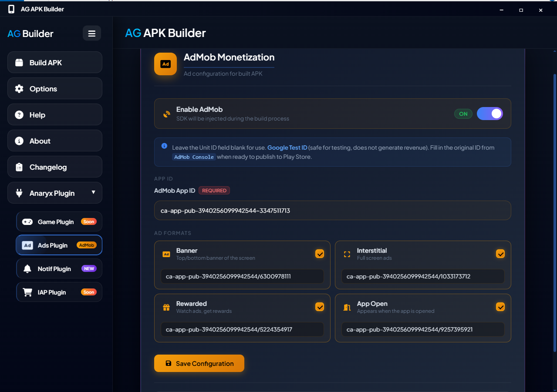Click the Options gear icon
The height and width of the screenshot is (392, 557).
(x=19, y=89)
